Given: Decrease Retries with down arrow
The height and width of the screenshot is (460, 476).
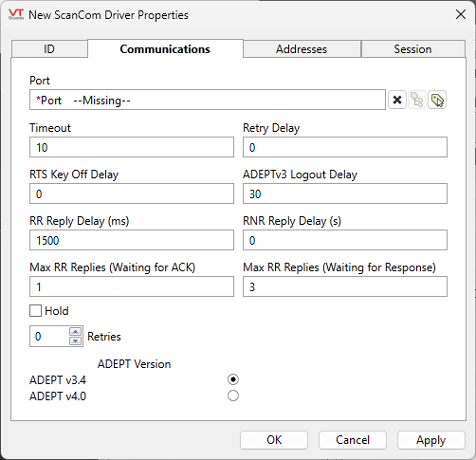Looking at the screenshot, I should click(76, 340).
